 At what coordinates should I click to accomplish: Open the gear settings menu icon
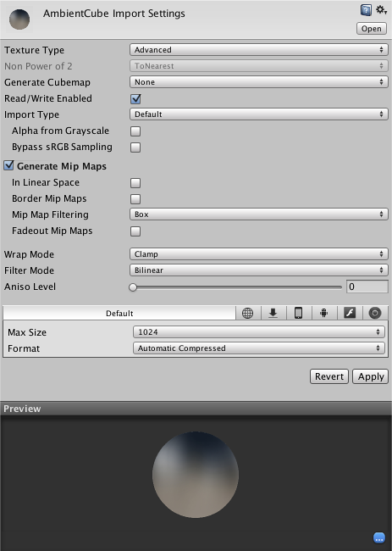[381, 9]
